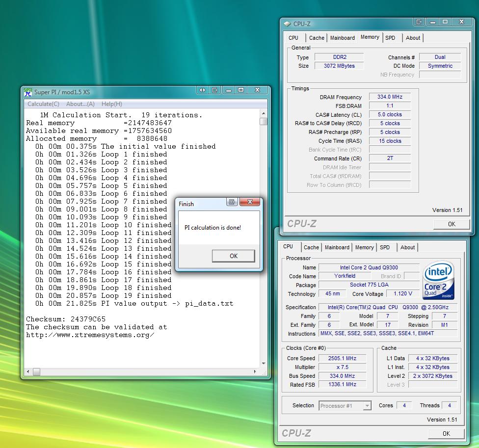Click the FSB:DRAM ratio value 1:1
Viewport: 479px width, 448px height.
[x=390, y=105]
